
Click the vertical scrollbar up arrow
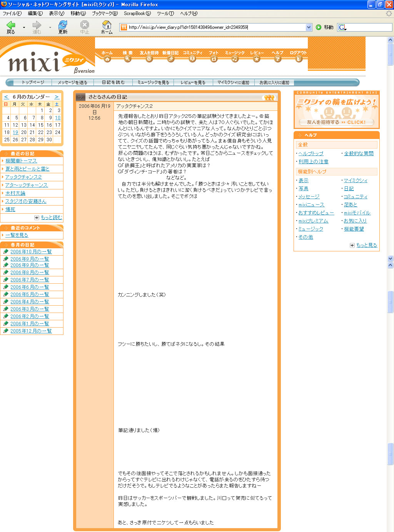pos(391,40)
